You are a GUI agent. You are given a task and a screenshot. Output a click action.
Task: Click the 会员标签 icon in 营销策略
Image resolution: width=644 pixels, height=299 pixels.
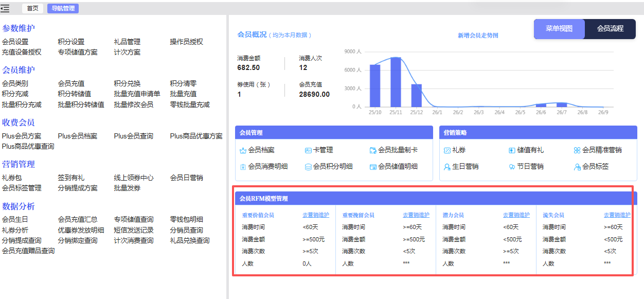(577, 167)
